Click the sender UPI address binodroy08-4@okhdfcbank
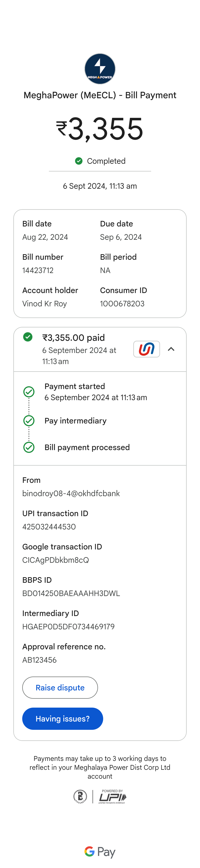 pyautogui.click(x=71, y=493)
